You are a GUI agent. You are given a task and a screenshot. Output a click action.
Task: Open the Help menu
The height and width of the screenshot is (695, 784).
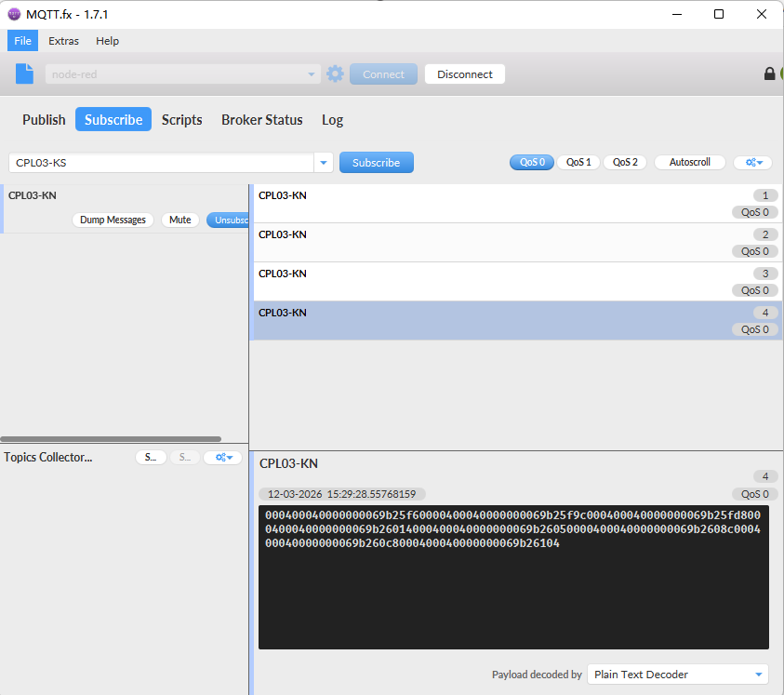107,41
